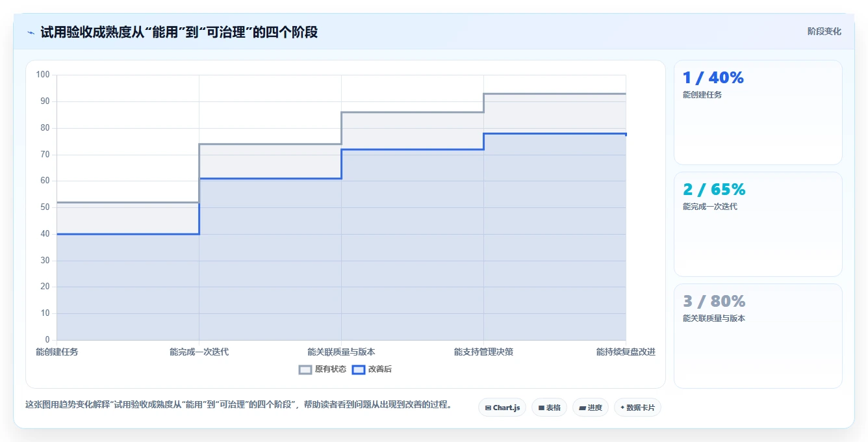Viewport: 868px width, 442px height.
Task: Click 能关联质量与版本 caption in third card
Action: tap(714, 318)
